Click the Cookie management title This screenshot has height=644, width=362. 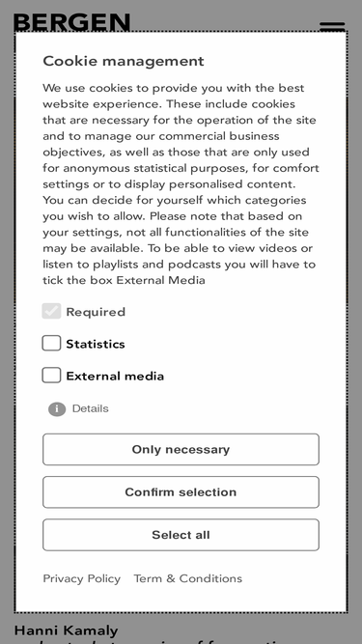[x=124, y=61]
